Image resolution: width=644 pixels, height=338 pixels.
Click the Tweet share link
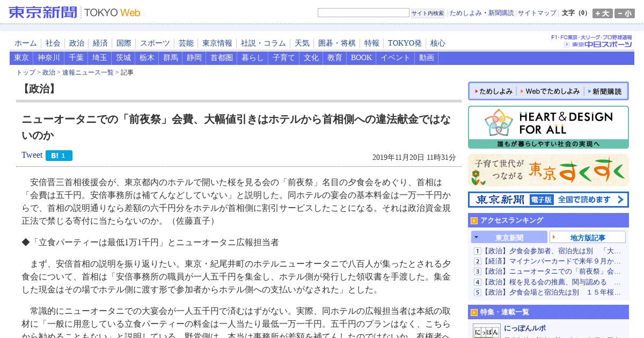click(32, 155)
